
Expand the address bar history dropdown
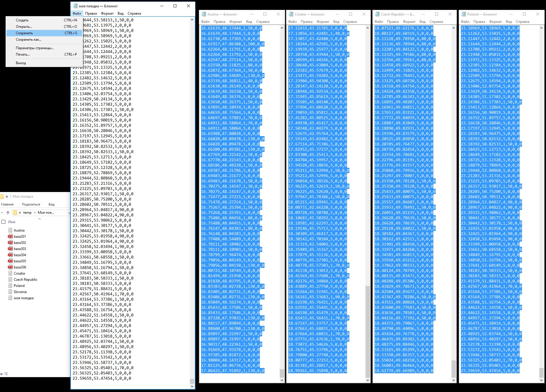[69, 213]
